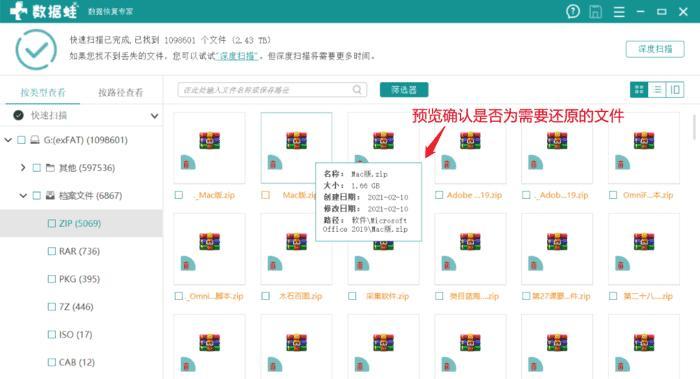Viewport: 700px width, 379px height.
Task: Click the 其他 (597536) label
Action: (x=87, y=168)
